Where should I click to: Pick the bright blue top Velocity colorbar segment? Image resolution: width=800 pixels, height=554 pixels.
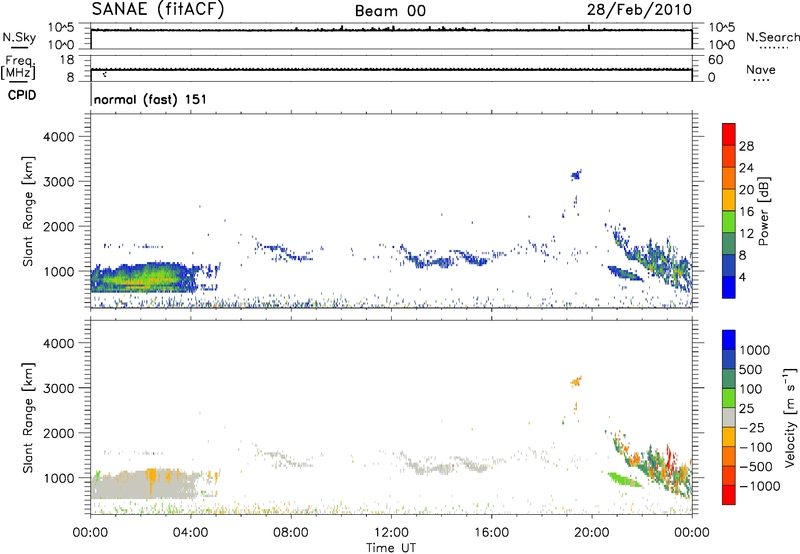coord(729,340)
